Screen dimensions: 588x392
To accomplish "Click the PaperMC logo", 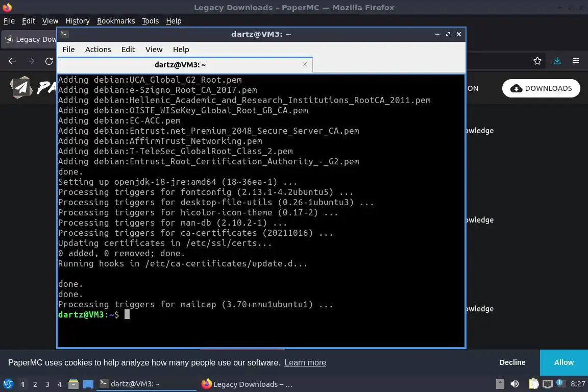I will (33, 88).
